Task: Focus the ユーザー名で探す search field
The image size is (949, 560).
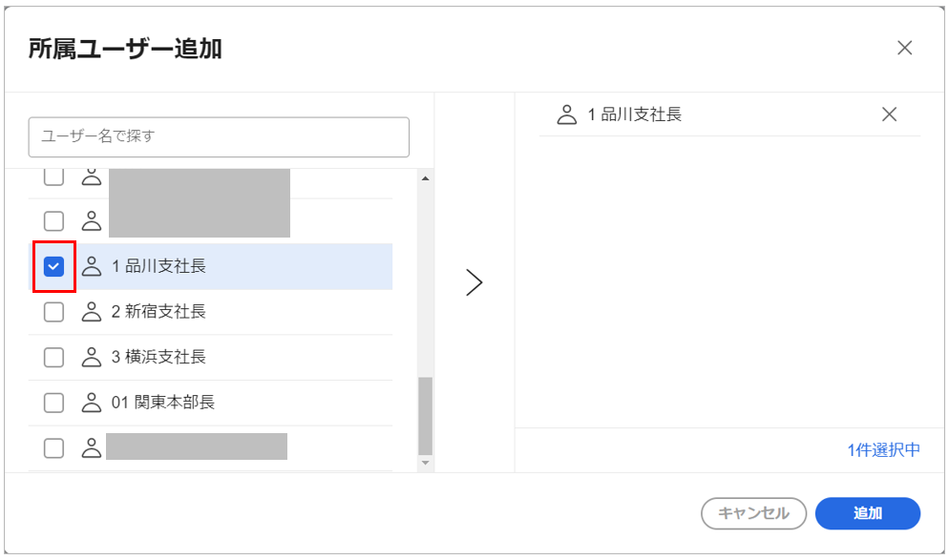Action: 219,137
